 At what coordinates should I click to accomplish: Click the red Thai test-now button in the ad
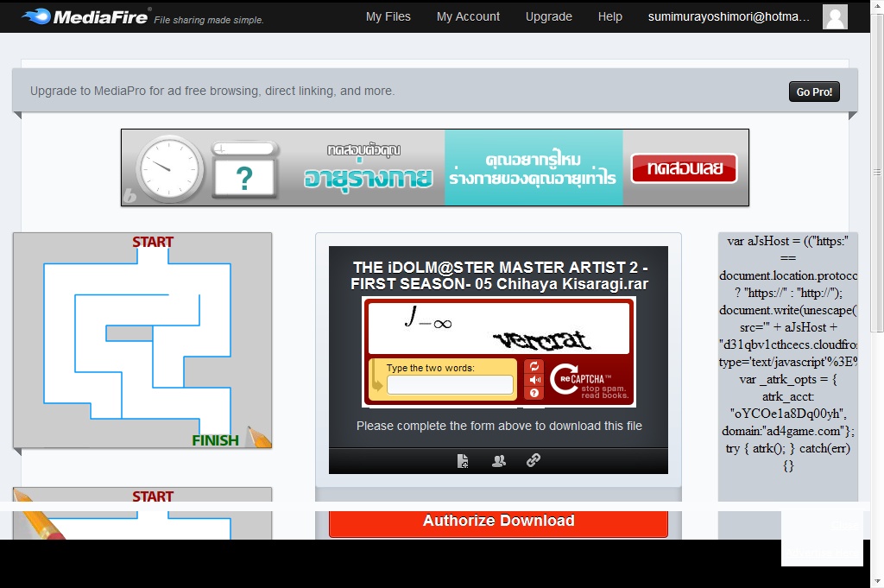coord(684,168)
